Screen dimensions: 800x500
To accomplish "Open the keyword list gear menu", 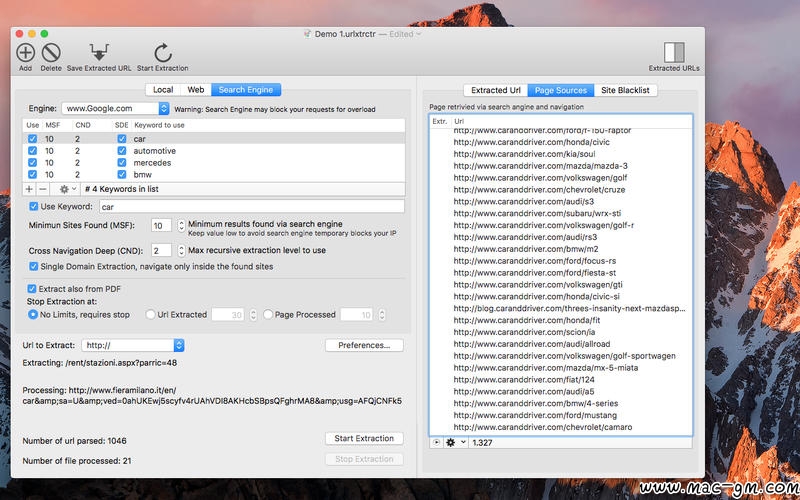I will [67, 189].
